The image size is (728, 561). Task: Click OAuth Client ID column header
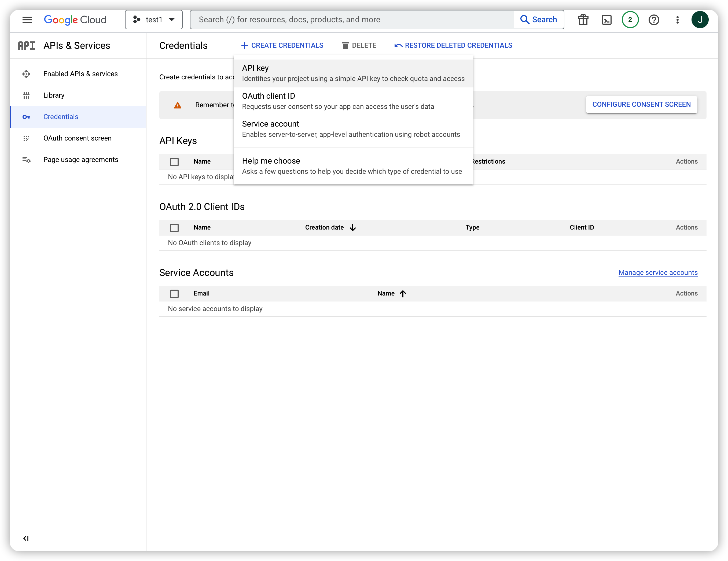pos(582,228)
